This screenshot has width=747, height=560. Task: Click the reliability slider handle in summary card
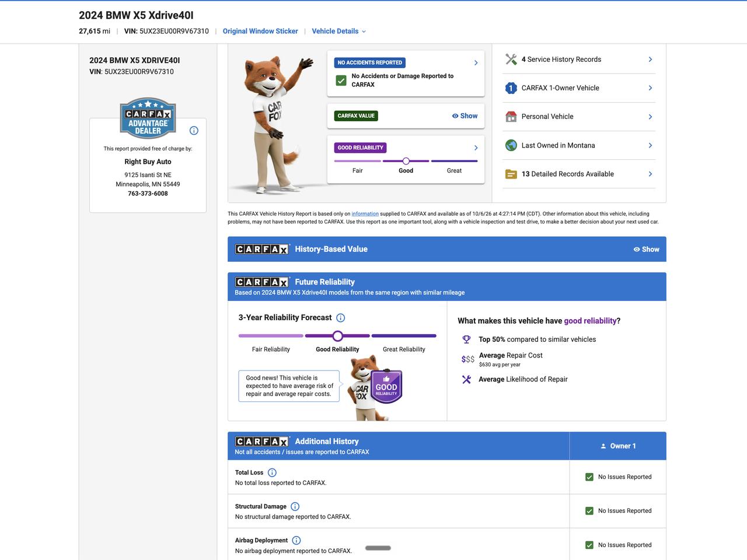(x=406, y=161)
